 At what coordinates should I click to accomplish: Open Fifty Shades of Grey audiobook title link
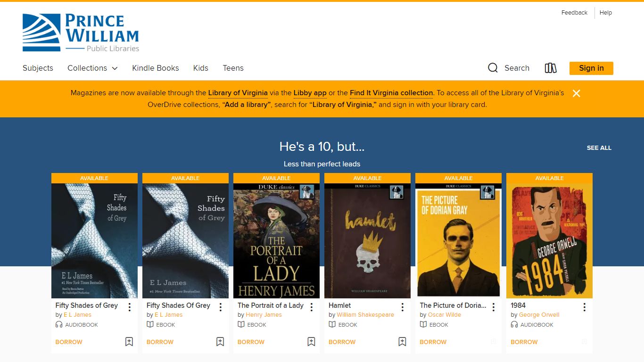[x=87, y=305]
